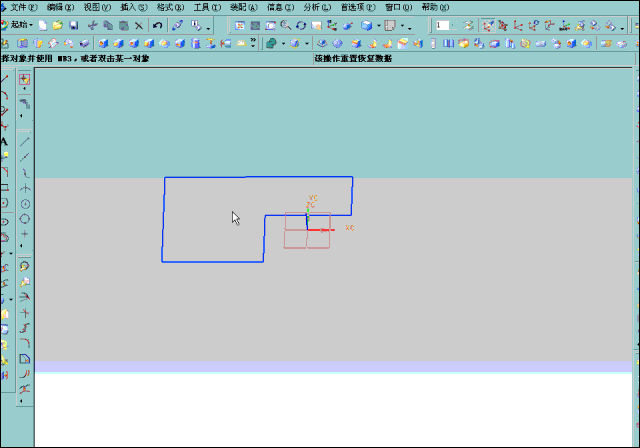Image resolution: width=640 pixels, height=448 pixels.
Task: Click the gray view layout page icon
Action: tap(390, 25)
